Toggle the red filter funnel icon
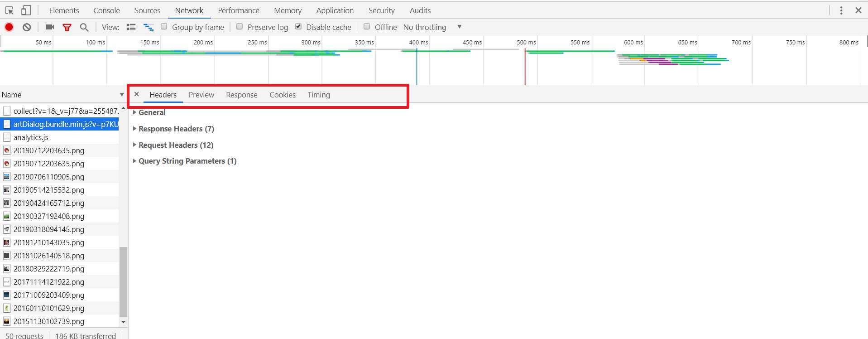 [67, 27]
